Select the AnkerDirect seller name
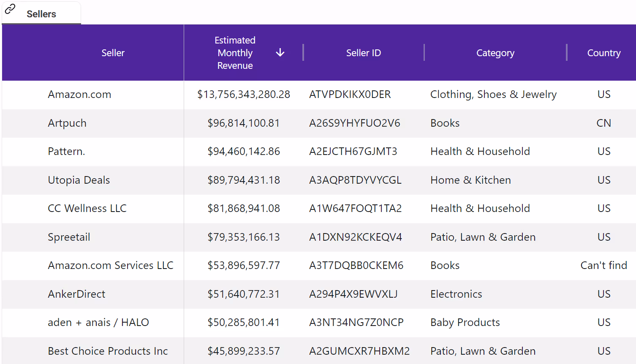 pyautogui.click(x=76, y=294)
